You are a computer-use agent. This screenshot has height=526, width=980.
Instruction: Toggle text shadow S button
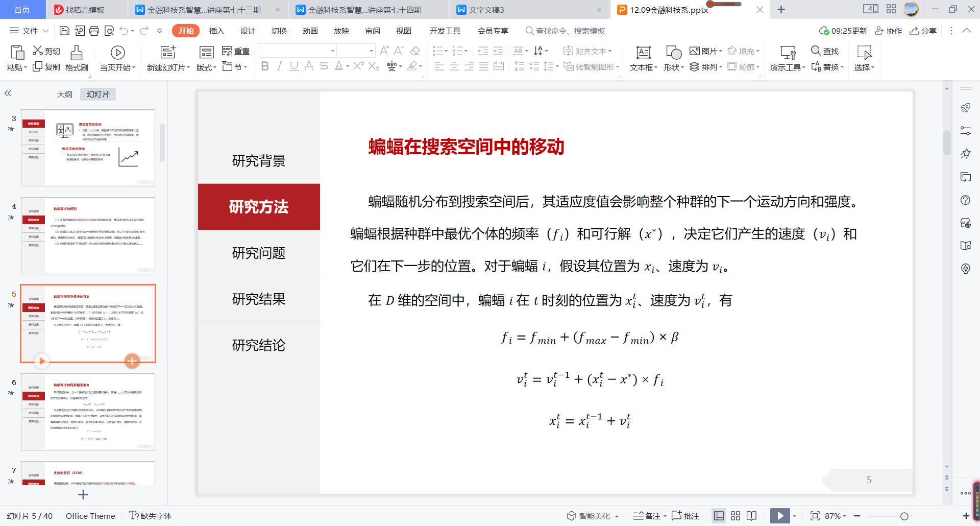click(324, 66)
